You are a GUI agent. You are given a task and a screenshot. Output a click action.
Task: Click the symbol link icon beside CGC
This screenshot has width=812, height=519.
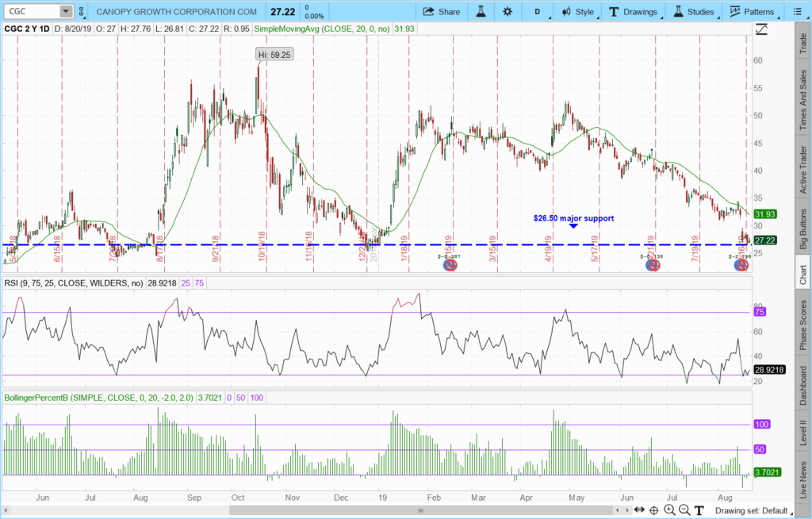point(80,12)
